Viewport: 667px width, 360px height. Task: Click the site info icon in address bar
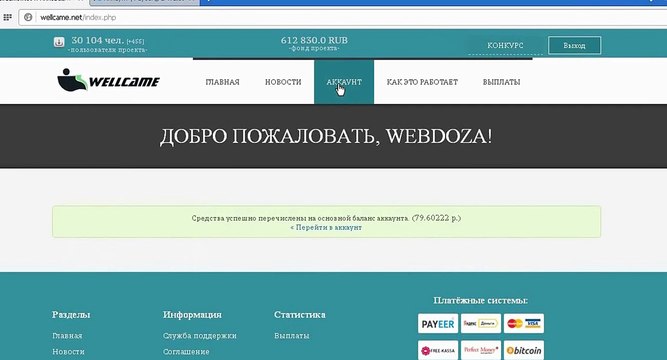pyautogui.click(x=28, y=17)
